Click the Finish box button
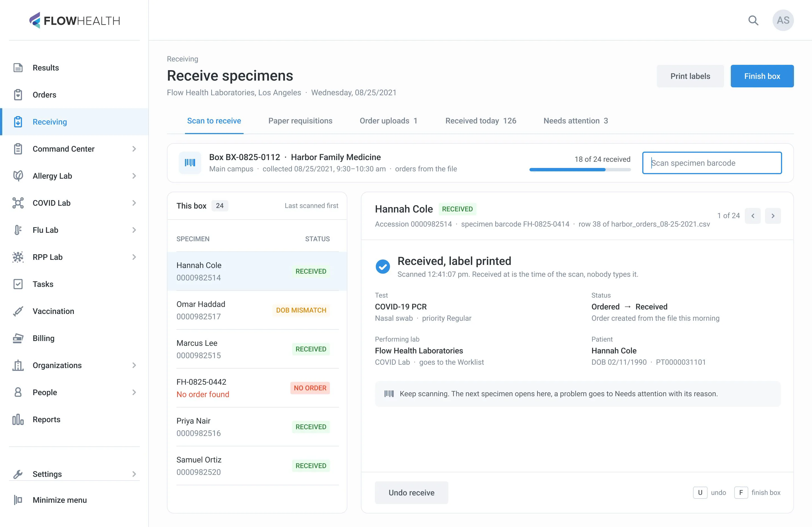This screenshot has width=812, height=527. 762,76
